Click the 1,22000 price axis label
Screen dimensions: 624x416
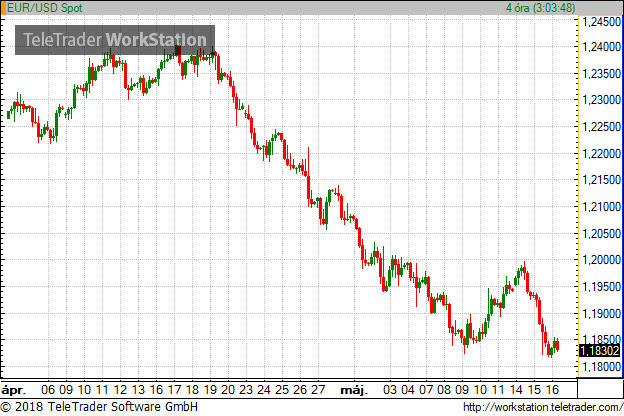pyautogui.click(x=601, y=154)
